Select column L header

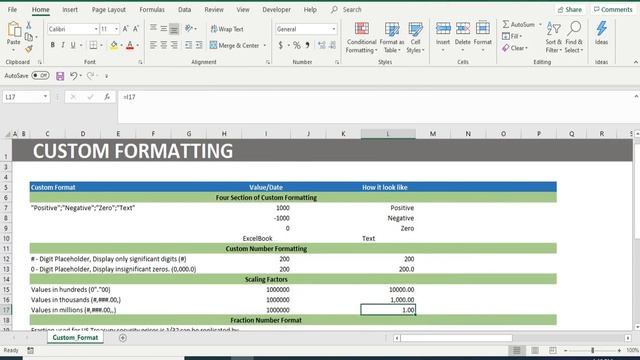(x=388, y=133)
